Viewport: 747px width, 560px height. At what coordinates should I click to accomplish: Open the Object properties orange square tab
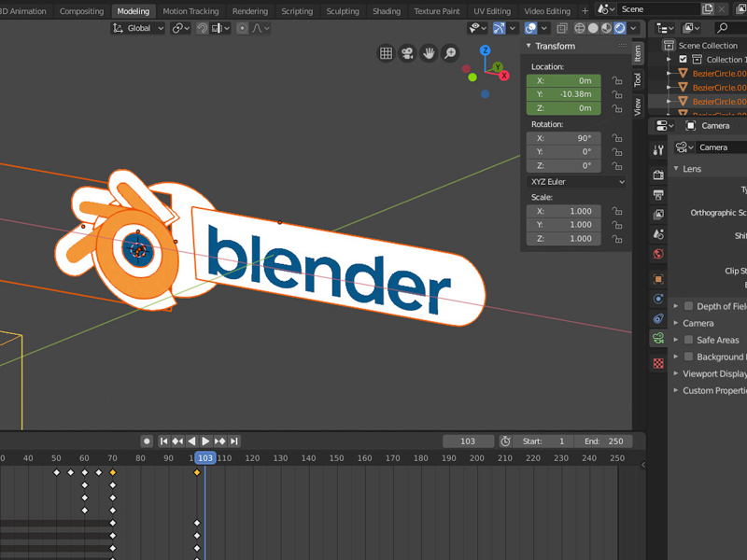pyautogui.click(x=658, y=279)
